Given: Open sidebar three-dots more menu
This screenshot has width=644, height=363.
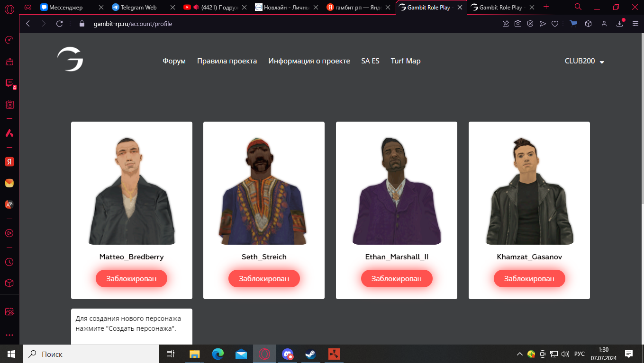Looking at the screenshot, I should point(9,335).
